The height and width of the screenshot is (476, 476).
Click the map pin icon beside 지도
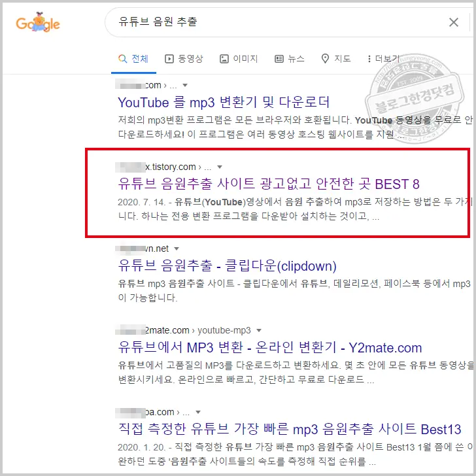(x=325, y=59)
